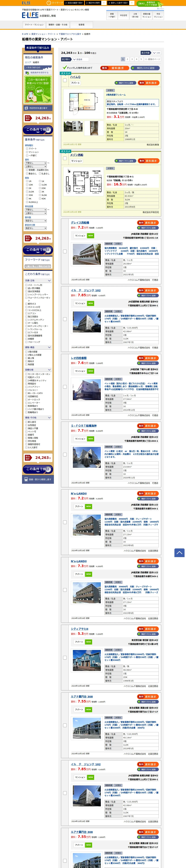Screen dimensions: 186x868
Task: Open 事務所・店舗・その他 tab
Action: click(58, 25)
